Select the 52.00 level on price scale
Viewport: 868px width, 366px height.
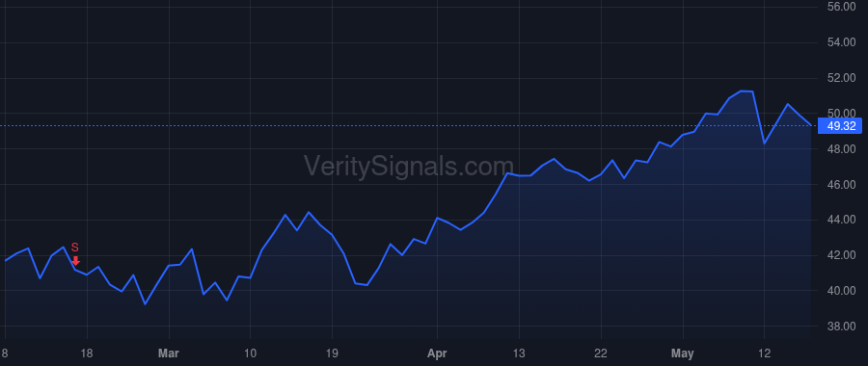point(841,78)
